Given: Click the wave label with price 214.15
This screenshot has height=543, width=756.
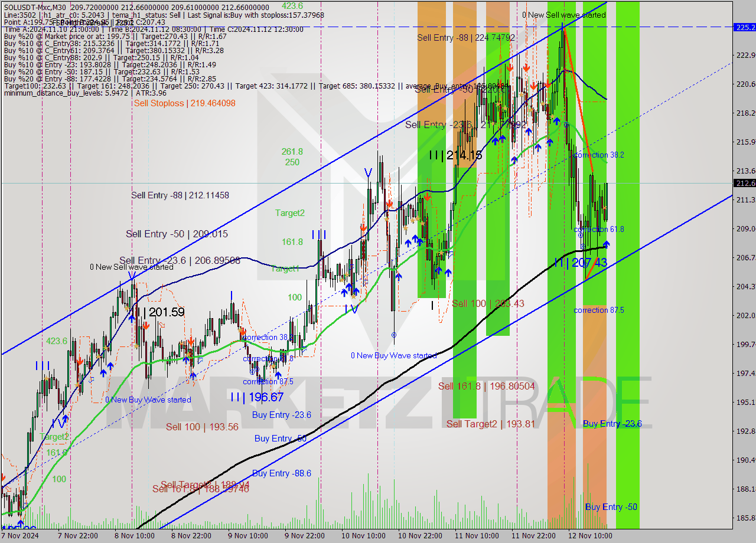Looking at the screenshot, I should 455,156.
